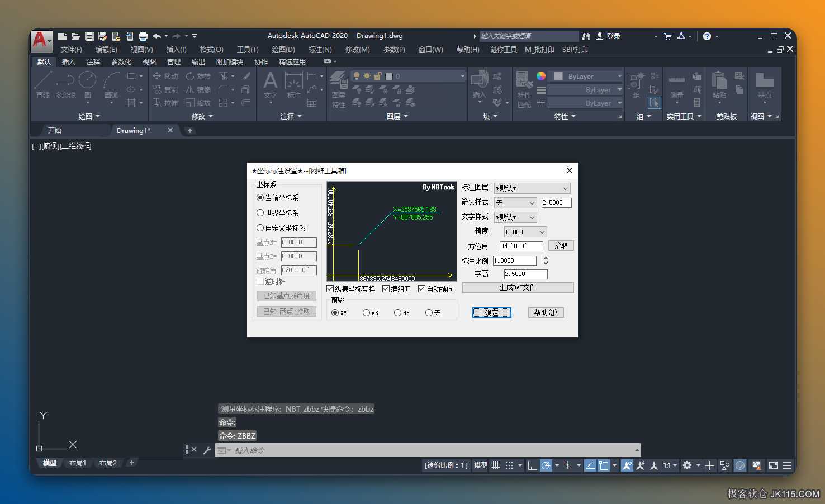Image resolution: width=825 pixels, height=504 pixels.
Task: Select the Line tool in the Draw panel
Action: pyautogui.click(x=43, y=85)
